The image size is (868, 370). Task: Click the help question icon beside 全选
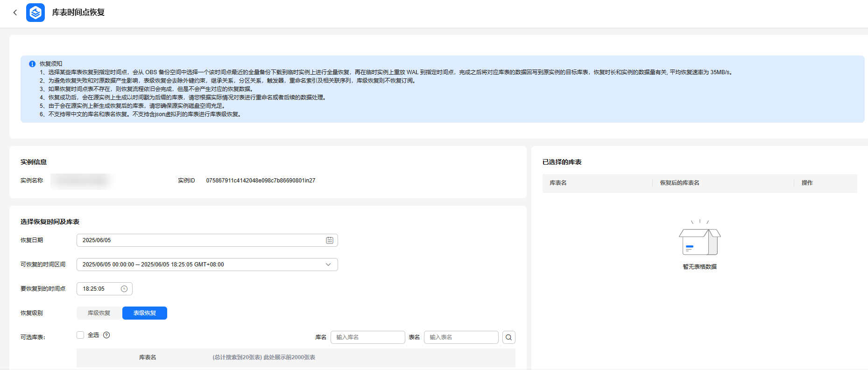click(106, 335)
